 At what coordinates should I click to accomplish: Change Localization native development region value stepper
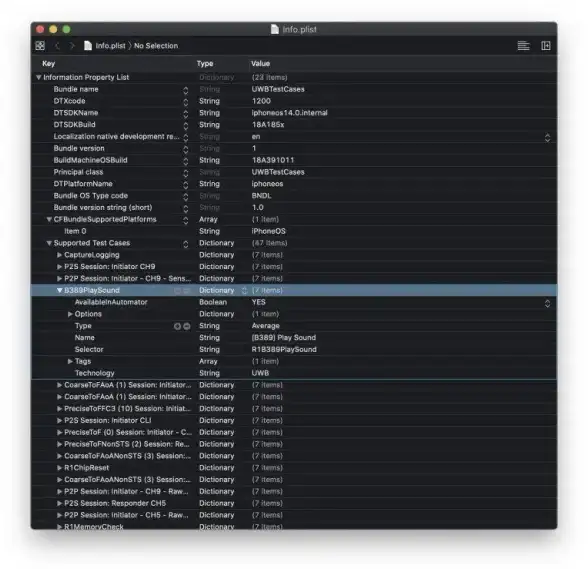(548, 138)
